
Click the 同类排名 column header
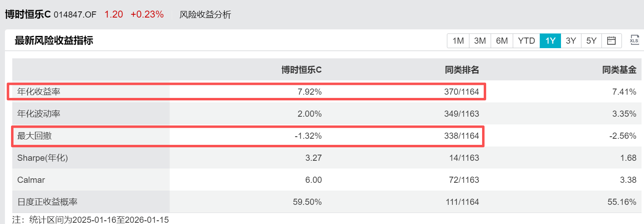coord(462,70)
